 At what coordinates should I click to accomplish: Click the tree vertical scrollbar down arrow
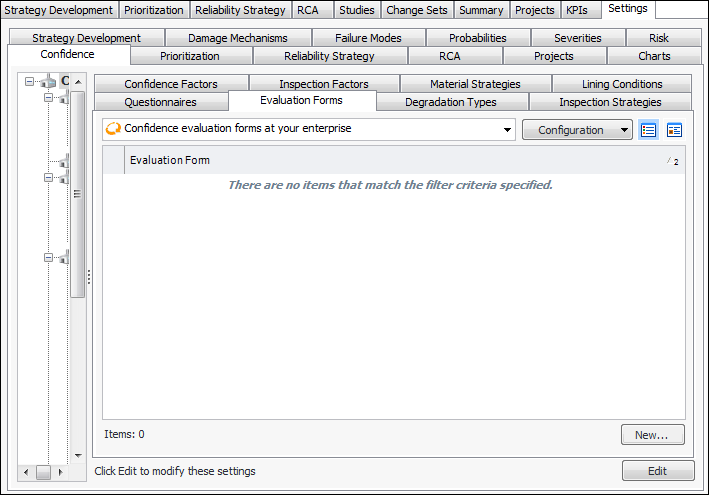click(x=78, y=455)
